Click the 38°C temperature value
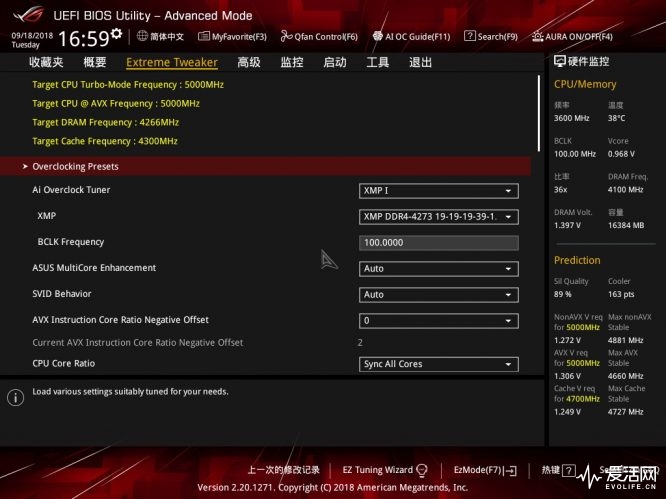The width and height of the screenshot is (666, 499). (x=616, y=118)
